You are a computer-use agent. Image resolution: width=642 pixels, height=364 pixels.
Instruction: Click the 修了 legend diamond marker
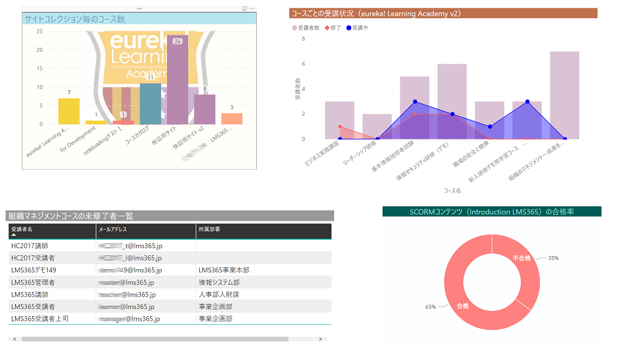tap(327, 28)
